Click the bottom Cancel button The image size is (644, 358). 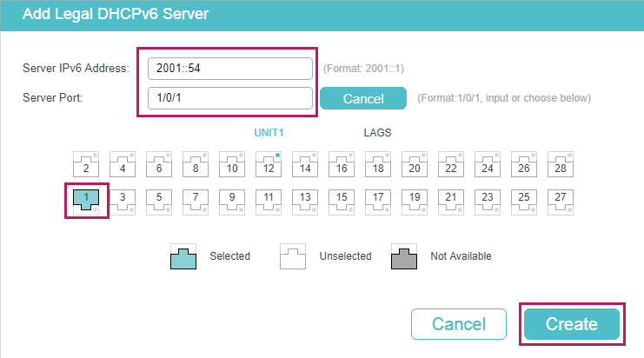(459, 324)
